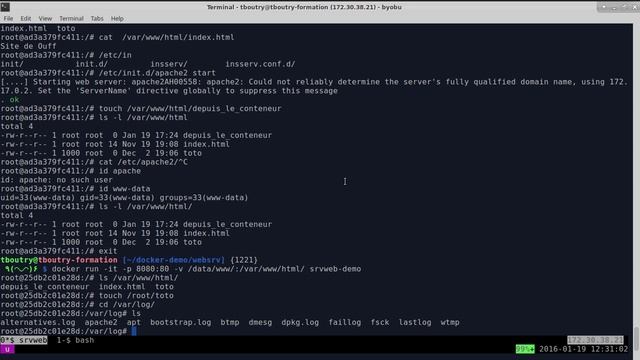This screenshot has height=360, width=640.
Task: Click the 'id www-data' command line
Action: 75,189
